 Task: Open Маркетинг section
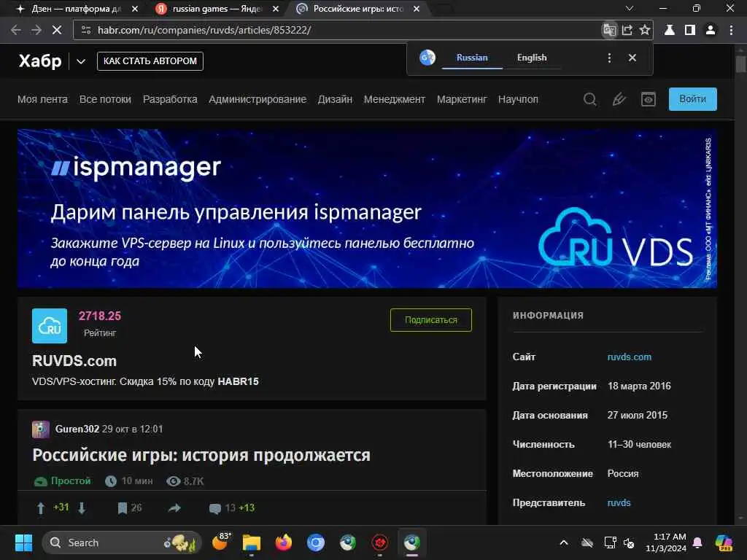(x=462, y=99)
